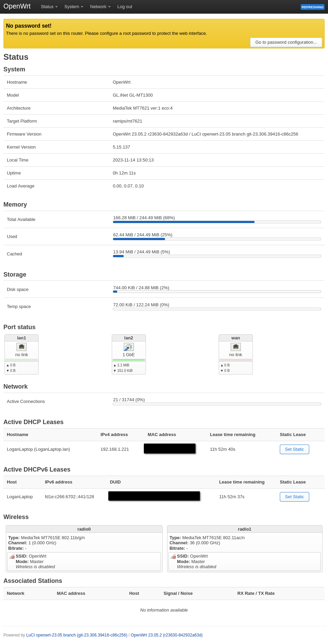Open the System dropdown menu

pos(74,7)
